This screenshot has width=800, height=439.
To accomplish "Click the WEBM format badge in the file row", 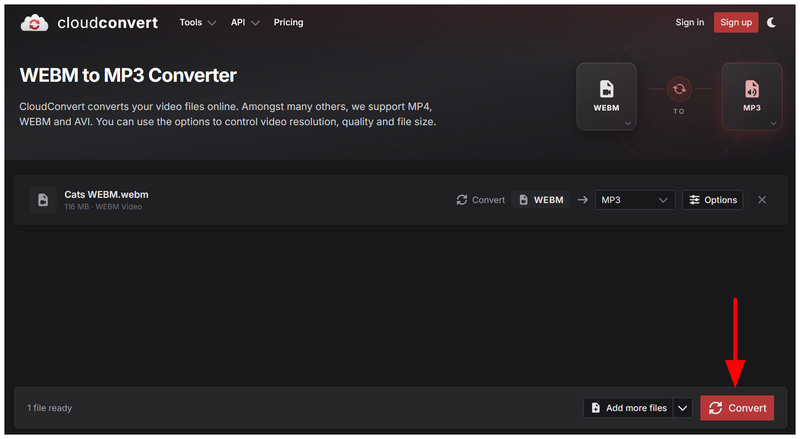I will [541, 200].
